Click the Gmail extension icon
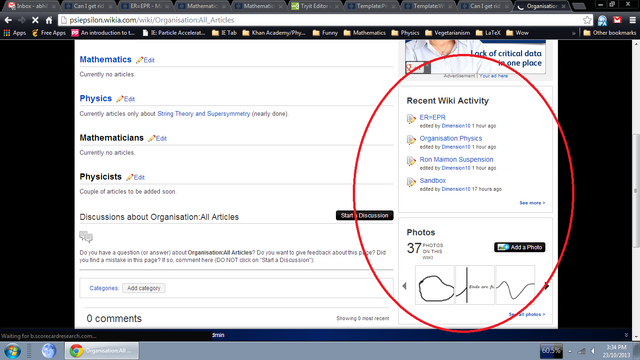 coord(617,20)
